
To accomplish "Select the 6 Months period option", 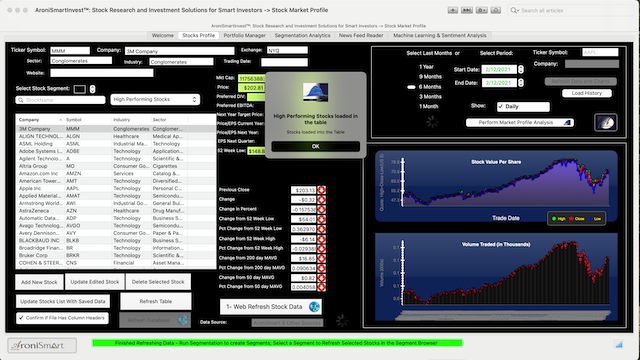I will (x=430, y=87).
